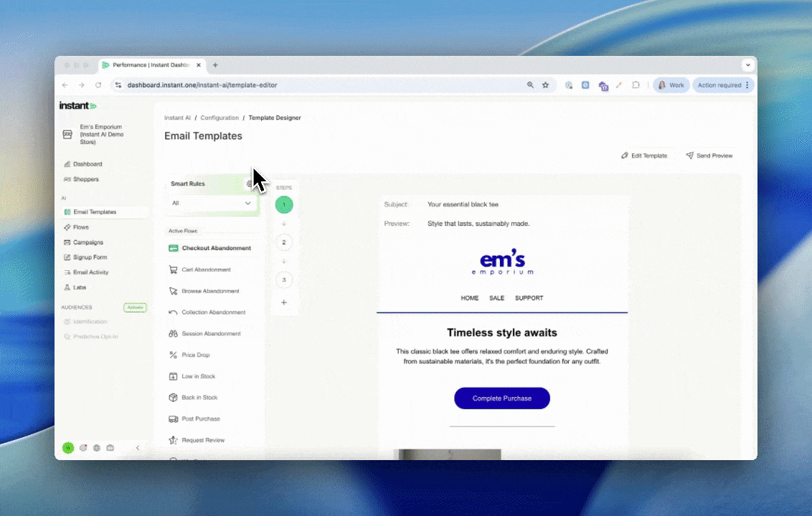
Task: Activate the Audiences feature
Action: (134, 307)
